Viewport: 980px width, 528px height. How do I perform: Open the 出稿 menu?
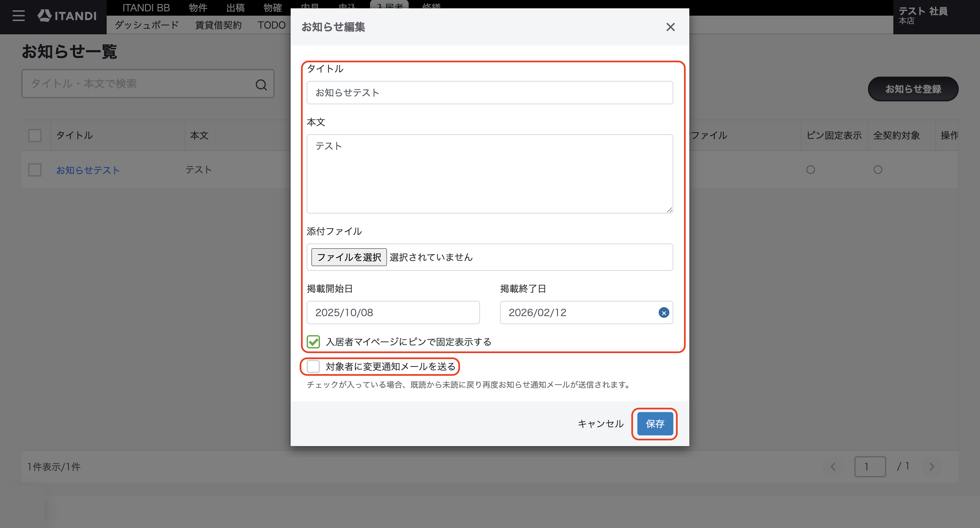click(x=235, y=8)
